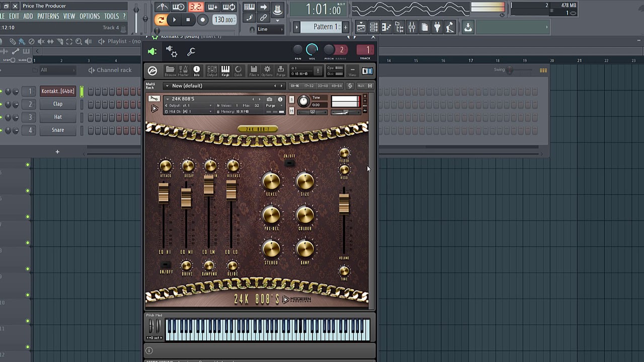
Task: Open the EDIT menu
Action: pos(14,16)
